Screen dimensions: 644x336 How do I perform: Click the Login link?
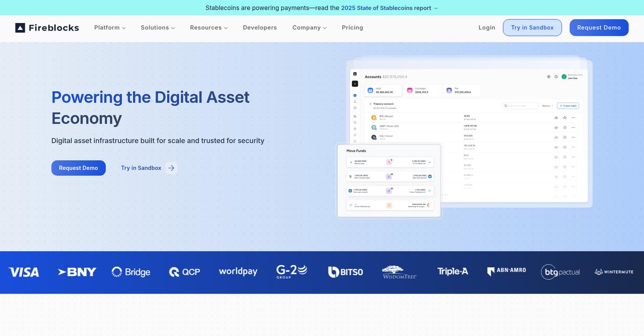coord(487,27)
